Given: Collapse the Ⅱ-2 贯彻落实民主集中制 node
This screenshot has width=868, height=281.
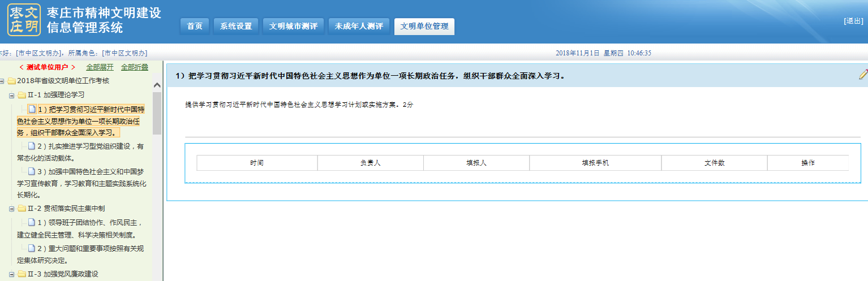Looking at the screenshot, I should (x=12, y=209).
